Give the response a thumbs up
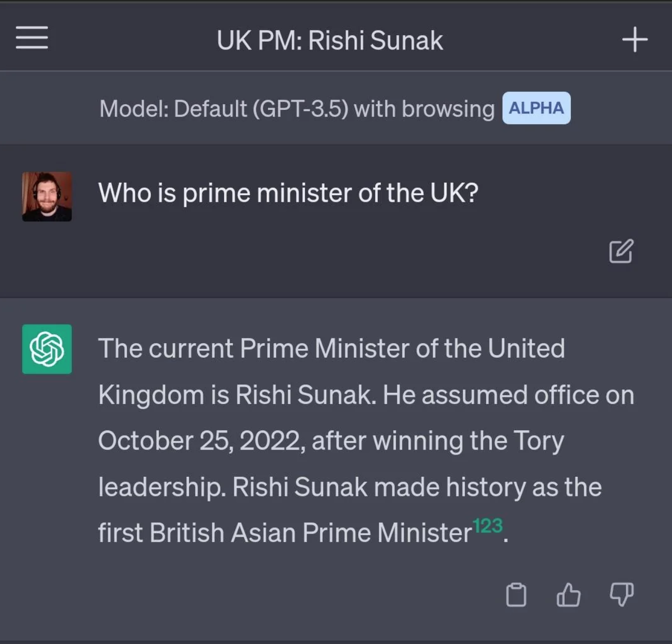The width and height of the screenshot is (672, 644). pos(568,595)
